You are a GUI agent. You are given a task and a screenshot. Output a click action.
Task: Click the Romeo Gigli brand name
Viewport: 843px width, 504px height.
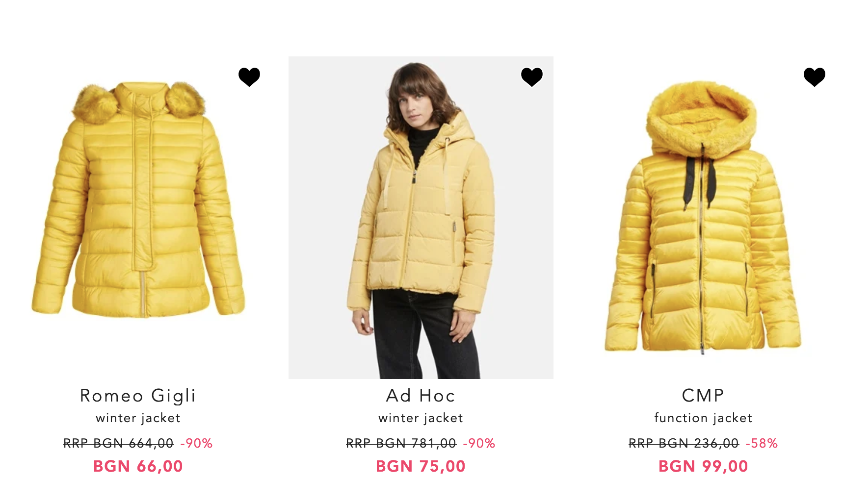[x=138, y=396]
